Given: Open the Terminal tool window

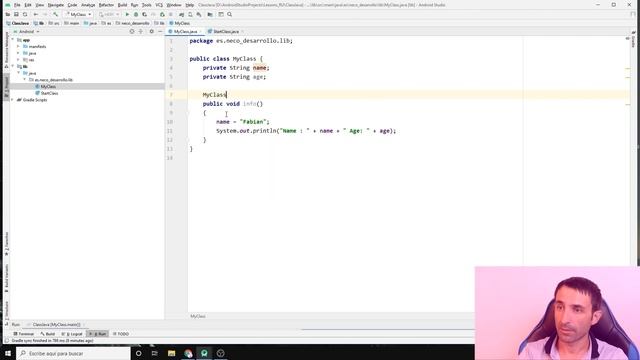Looking at the screenshot, I should pos(24,334).
